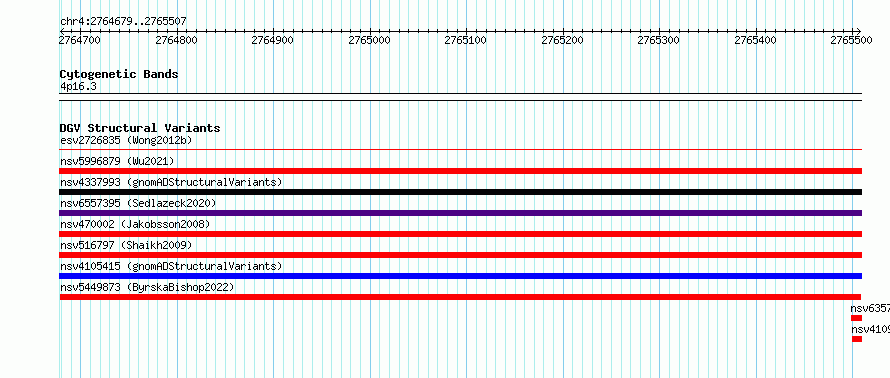Click ruler position 2764900

[272, 40]
